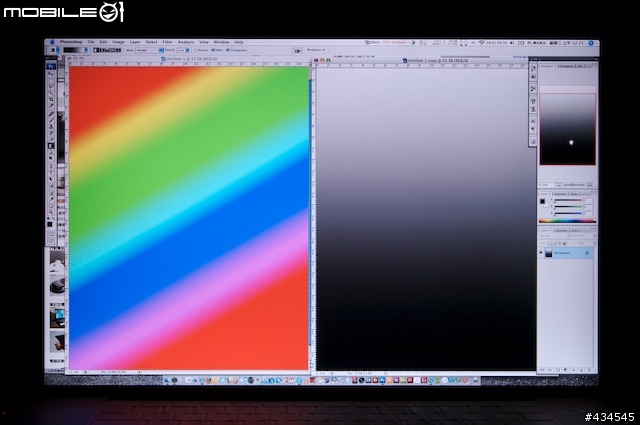This screenshot has height=425, width=640.
Task: Open the File menu
Action: point(91,42)
